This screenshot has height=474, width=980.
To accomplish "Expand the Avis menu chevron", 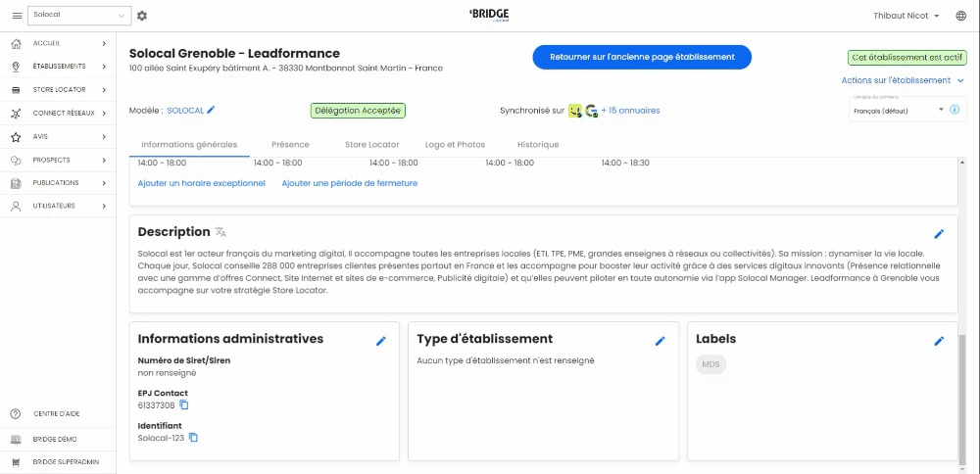I will tap(105, 136).
